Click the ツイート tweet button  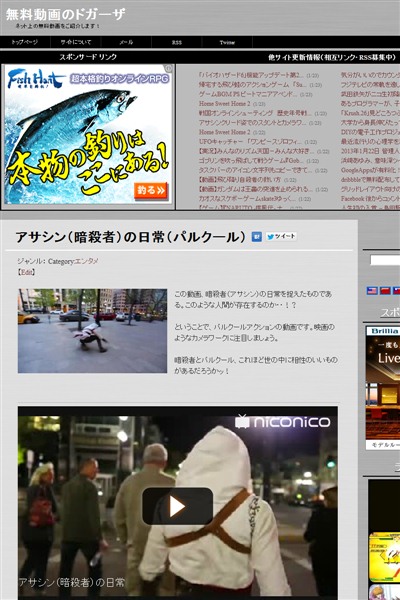[x=281, y=236]
